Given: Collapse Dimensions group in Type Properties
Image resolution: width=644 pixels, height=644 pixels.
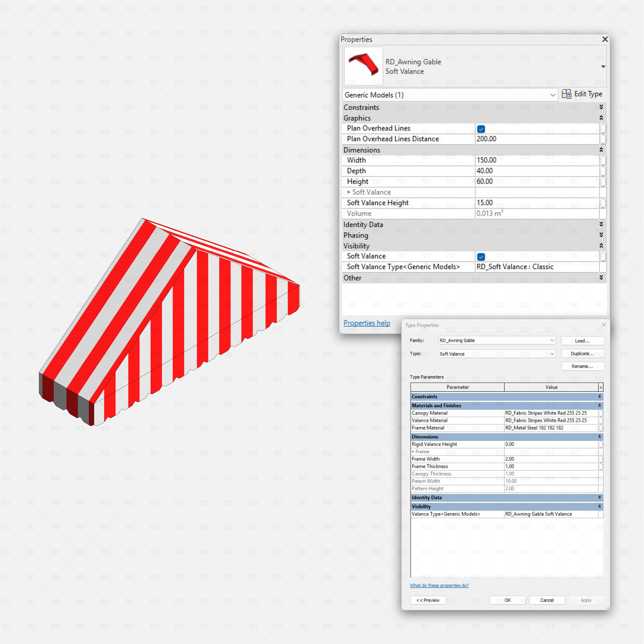Looking at the screenshot, I should pyautogui.click(x=599, y=437).
